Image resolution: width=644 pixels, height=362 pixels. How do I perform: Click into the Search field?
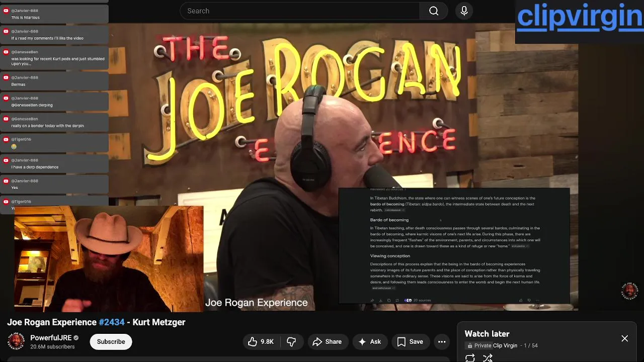coord(300,11)
